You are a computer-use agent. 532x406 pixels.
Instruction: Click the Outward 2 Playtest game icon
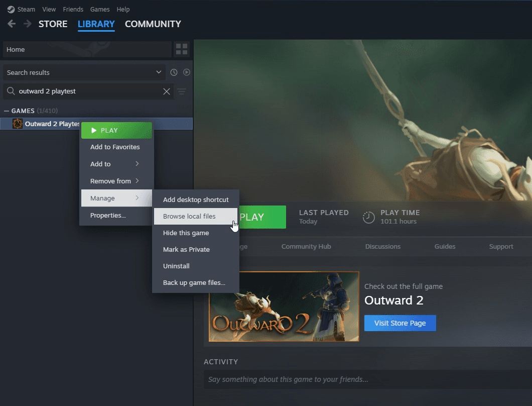coord(17,124)
